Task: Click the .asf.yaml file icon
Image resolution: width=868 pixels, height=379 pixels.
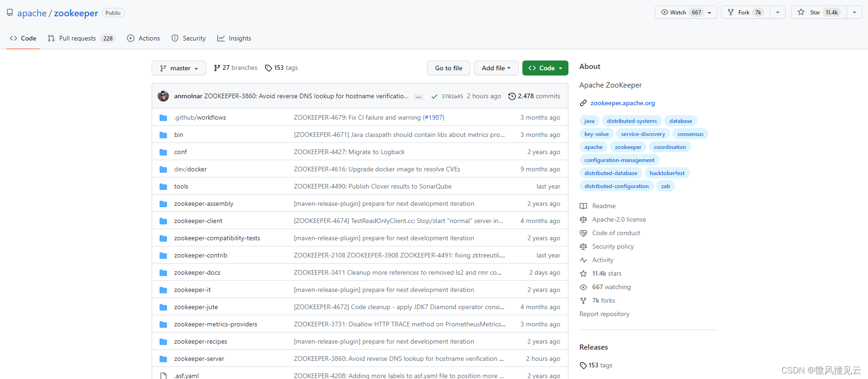Action: click(x=163, y=375)
